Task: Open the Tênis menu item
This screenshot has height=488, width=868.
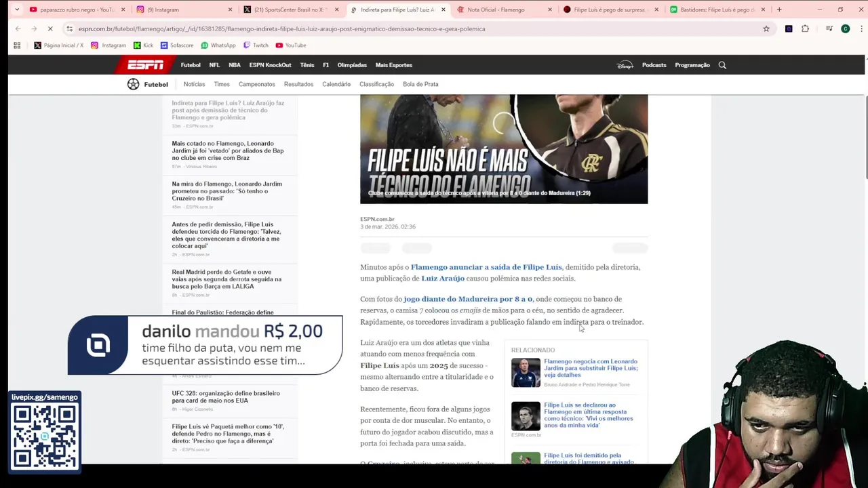Action: pyautogui.click(x=307, y=65)
